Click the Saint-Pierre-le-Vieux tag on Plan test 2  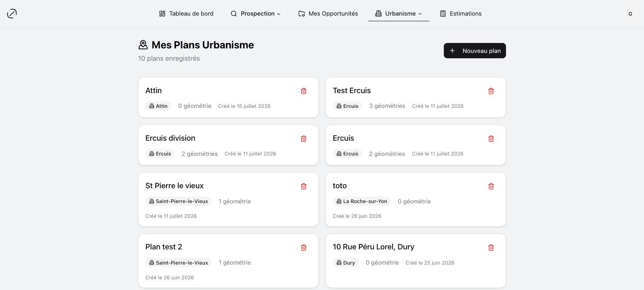(179, 263)
